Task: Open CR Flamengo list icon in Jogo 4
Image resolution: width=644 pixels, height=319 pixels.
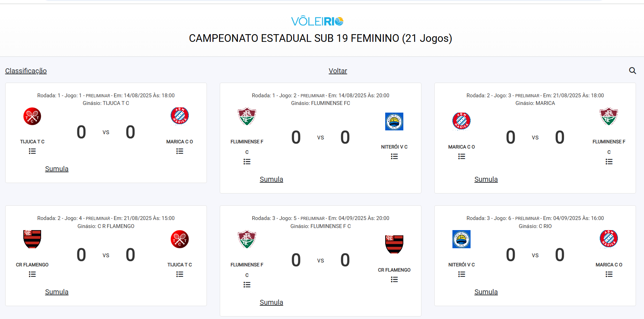Action: (32, 274)
